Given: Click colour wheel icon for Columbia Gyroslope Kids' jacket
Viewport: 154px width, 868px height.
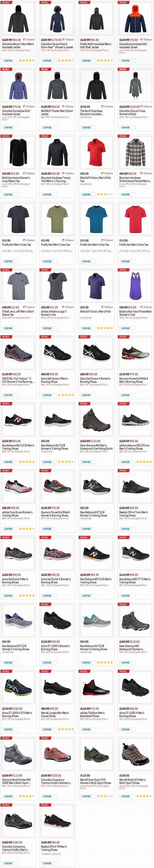Looking at the screenshot, I should pos(141,39).
